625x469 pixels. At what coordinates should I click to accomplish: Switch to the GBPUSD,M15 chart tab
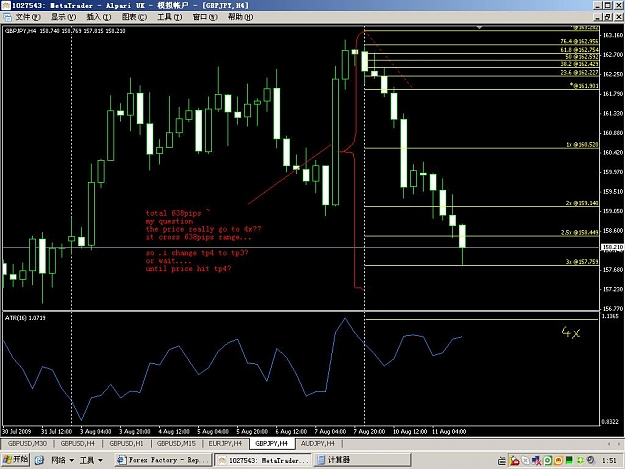pos(176,443)
